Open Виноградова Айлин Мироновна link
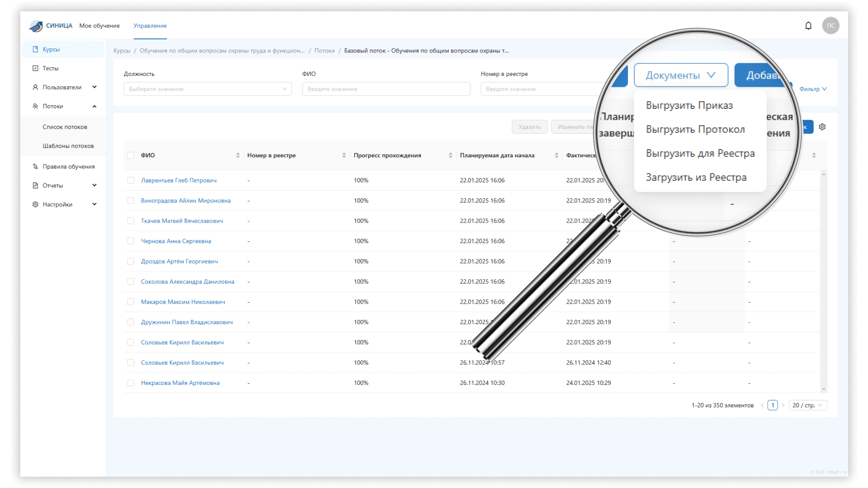This screenshot has height=488, width=868. point(186,201)
